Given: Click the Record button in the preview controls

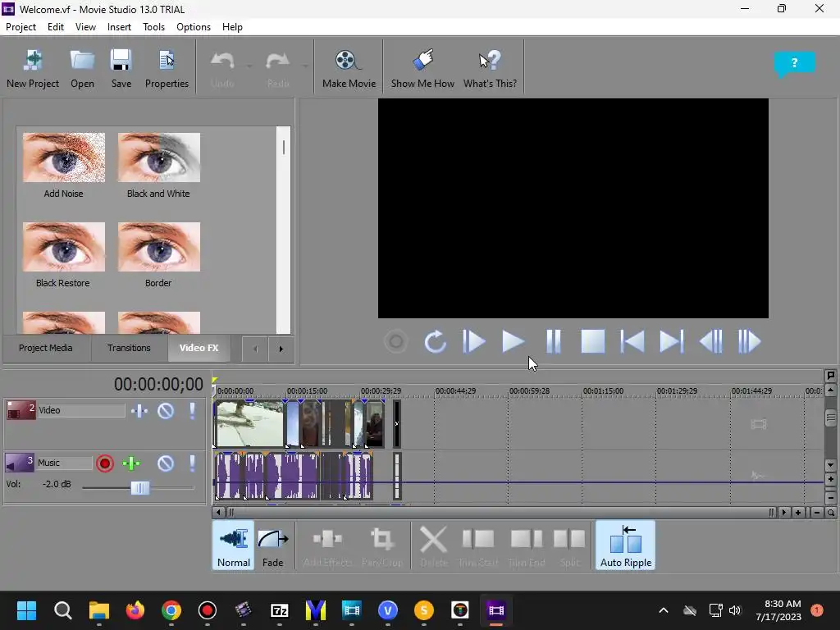Looking at the screenshot, I should 396,342.
